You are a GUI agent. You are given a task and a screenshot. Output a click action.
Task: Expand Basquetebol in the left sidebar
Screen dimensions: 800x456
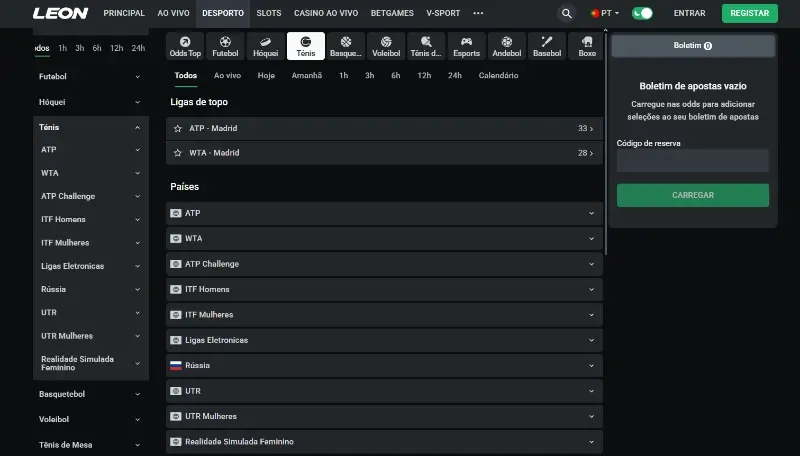tap(91, 394)
